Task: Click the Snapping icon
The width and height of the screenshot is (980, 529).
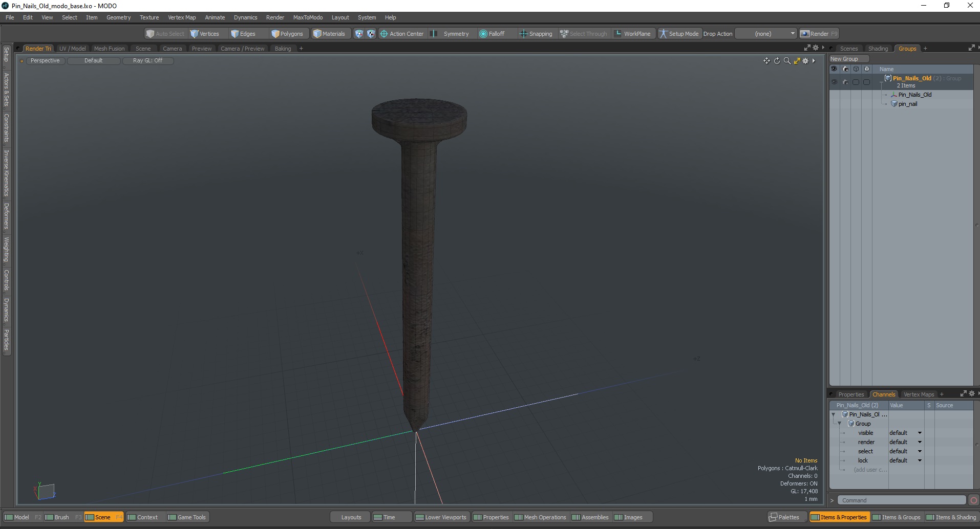Action: point(523,34)
